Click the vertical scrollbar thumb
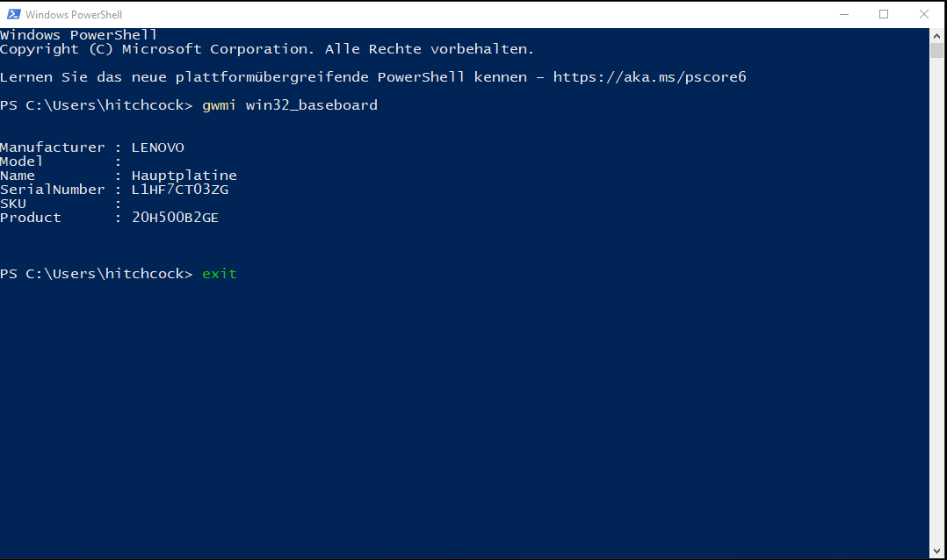Screen dimensions: 947x560 point(936,49)
